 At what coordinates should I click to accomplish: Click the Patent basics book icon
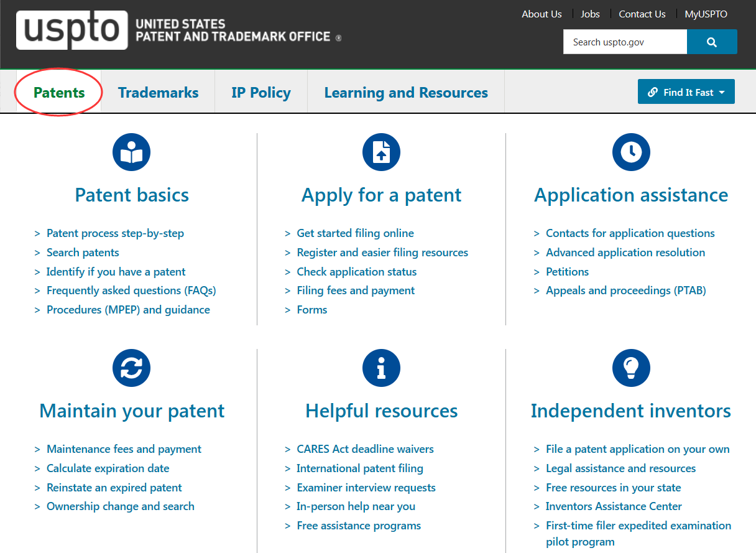pyautogui.click(x=132, y=152)
